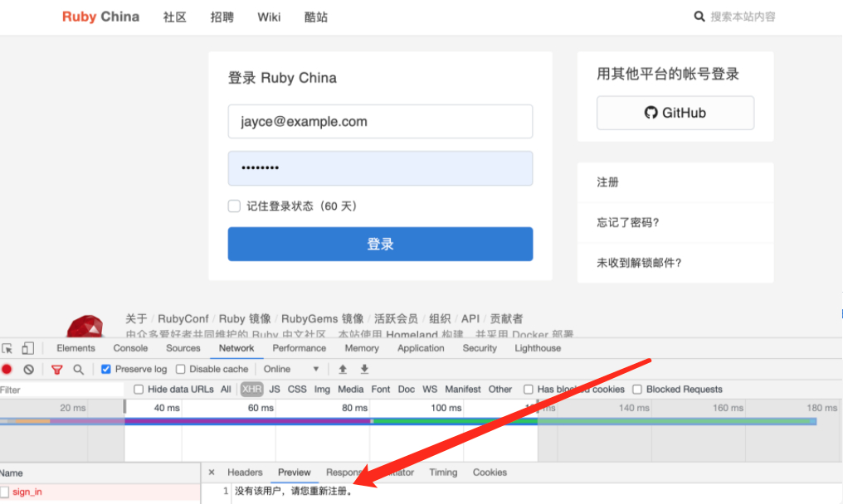Filter requests by Manifest

463,389
